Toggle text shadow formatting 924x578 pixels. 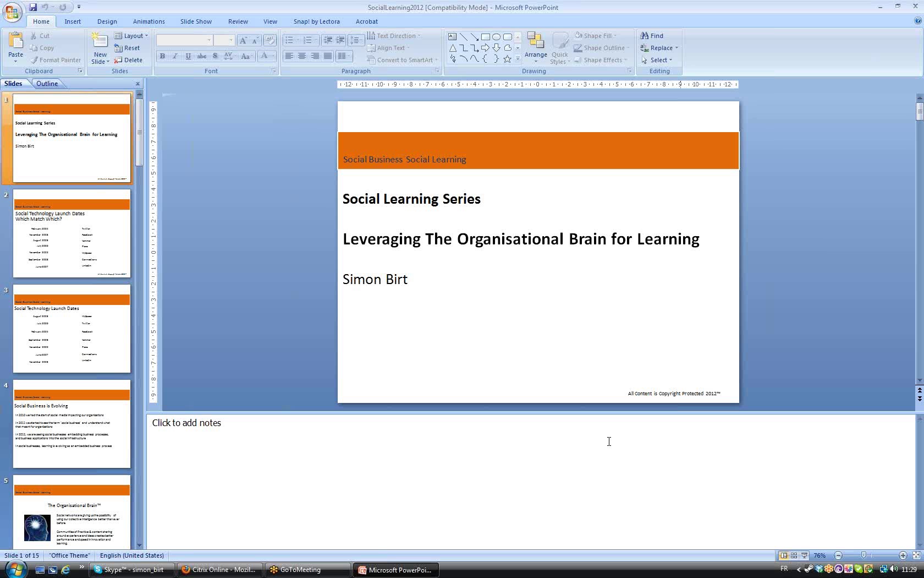(x=215, y=56)
